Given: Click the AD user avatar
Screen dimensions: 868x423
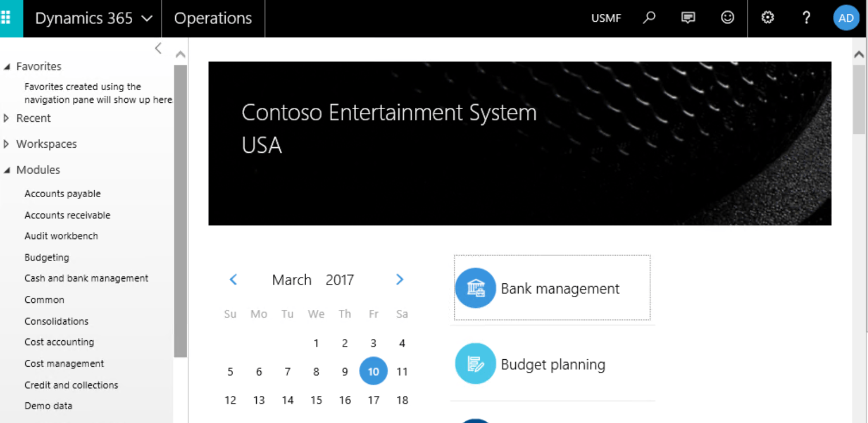Looking at the screenshot, I should tap(846, 18).
